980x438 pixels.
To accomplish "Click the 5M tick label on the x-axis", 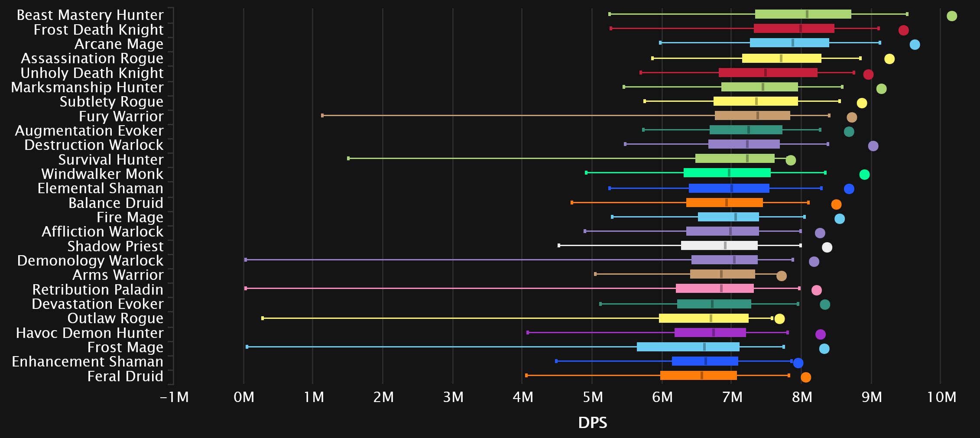I will (x=592, y=397).
